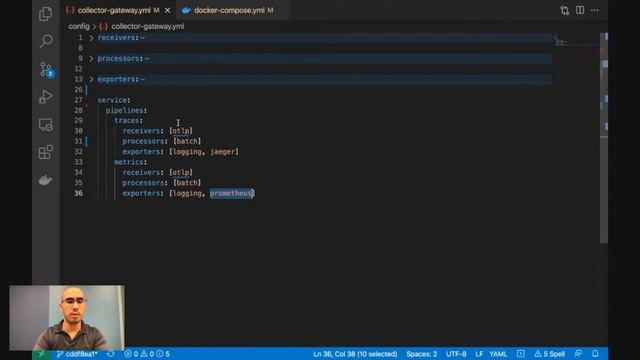Open the Extensions view
Viewport: 640px width, 360px height.
click(x=46, y=152)
